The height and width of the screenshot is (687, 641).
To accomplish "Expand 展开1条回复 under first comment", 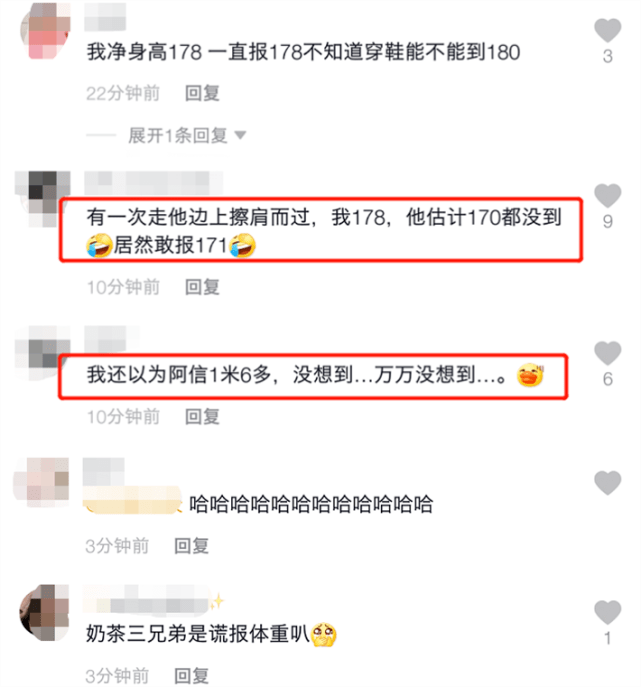I will [x=178, y=135].
